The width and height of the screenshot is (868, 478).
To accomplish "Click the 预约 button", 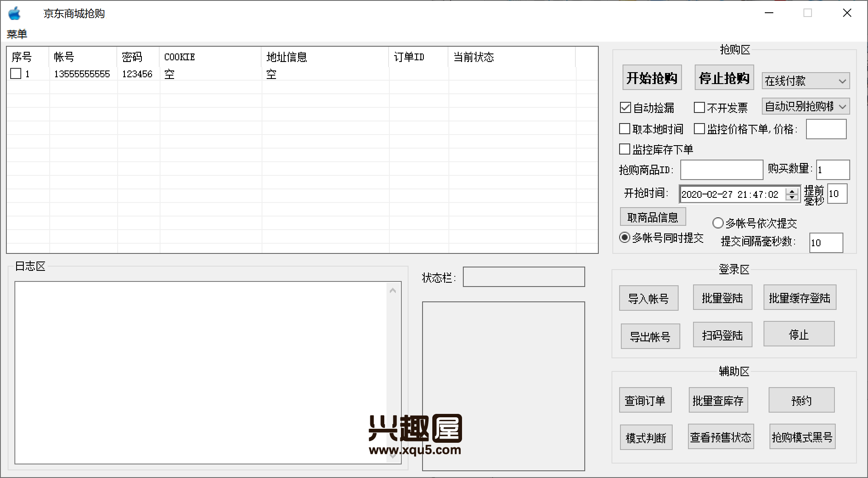I will pos(801,400).
